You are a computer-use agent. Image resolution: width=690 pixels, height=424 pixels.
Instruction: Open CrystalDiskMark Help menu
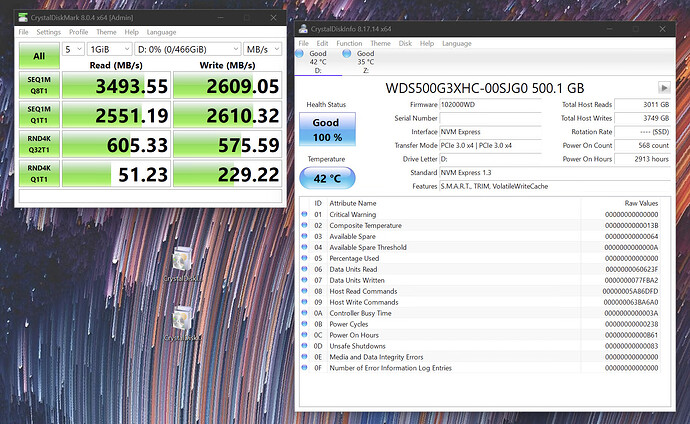pos(131,32)
